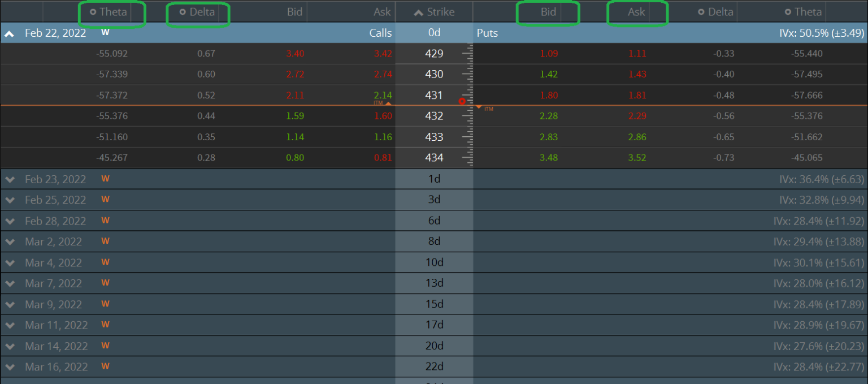Expand the Mar 16, 2022 expiration row
This screenshot has height=384, width=868.
10,367
